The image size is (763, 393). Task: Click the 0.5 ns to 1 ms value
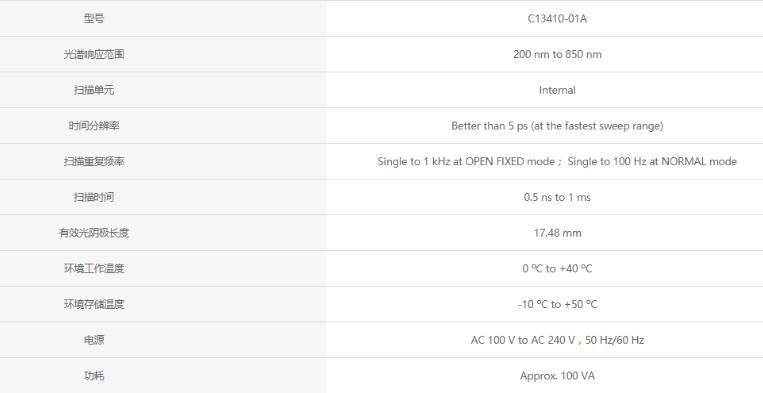[x=557, y=197]
